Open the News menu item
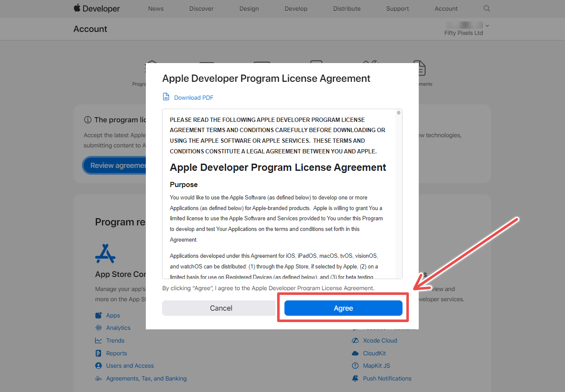 (x=156, y=9)
